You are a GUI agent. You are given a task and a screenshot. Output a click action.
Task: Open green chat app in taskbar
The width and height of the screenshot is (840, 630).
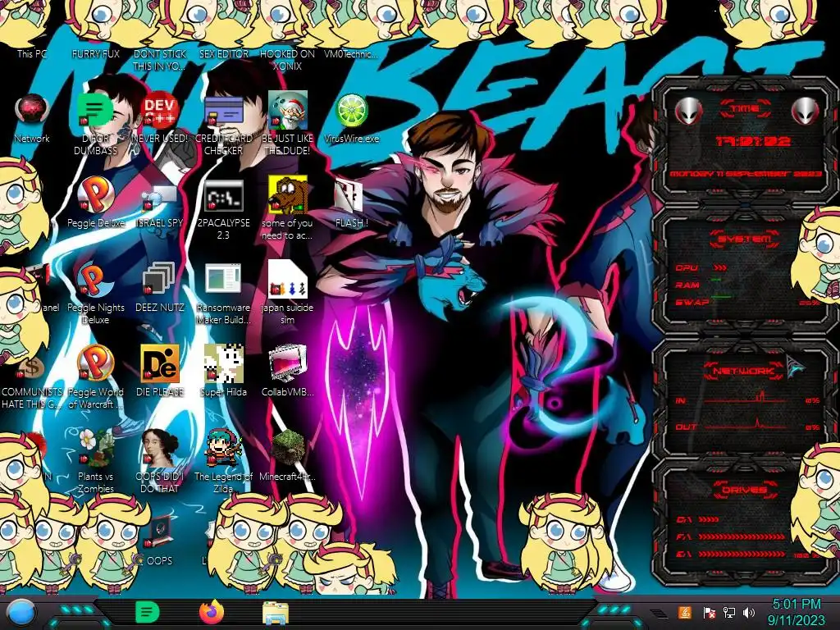(147, 612)
